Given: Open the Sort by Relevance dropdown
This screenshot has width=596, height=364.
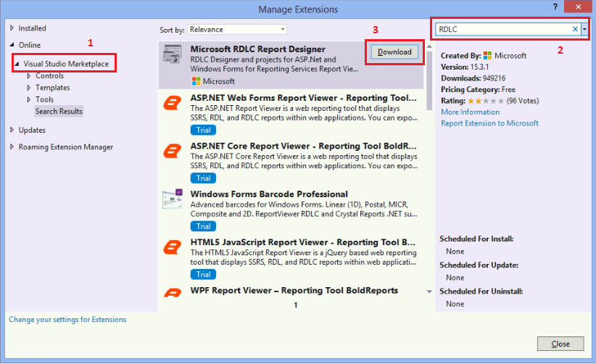Looking at the screenshot, I should (x=237, y=29).
